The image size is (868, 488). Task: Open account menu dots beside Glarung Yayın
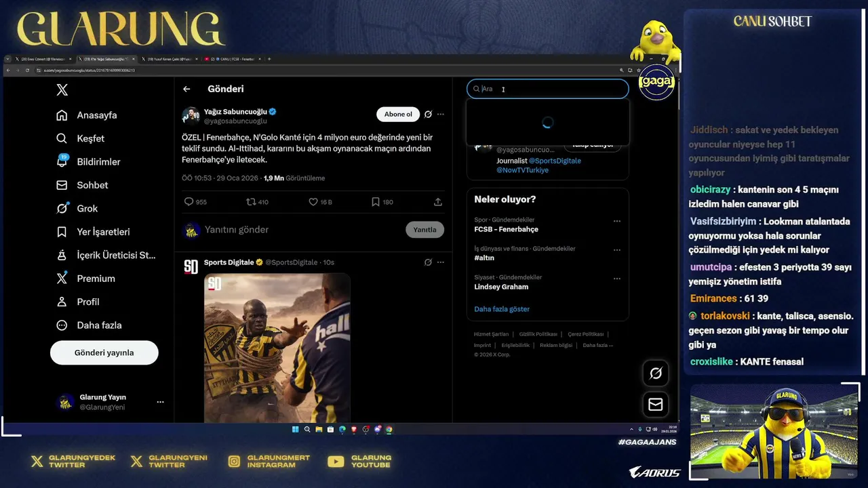click(x=160, y=402)
